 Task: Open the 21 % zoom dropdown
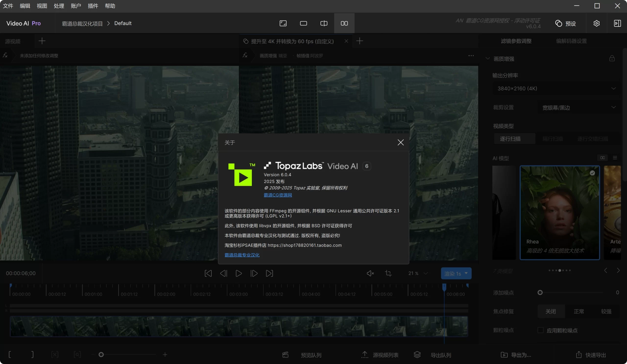418,273
